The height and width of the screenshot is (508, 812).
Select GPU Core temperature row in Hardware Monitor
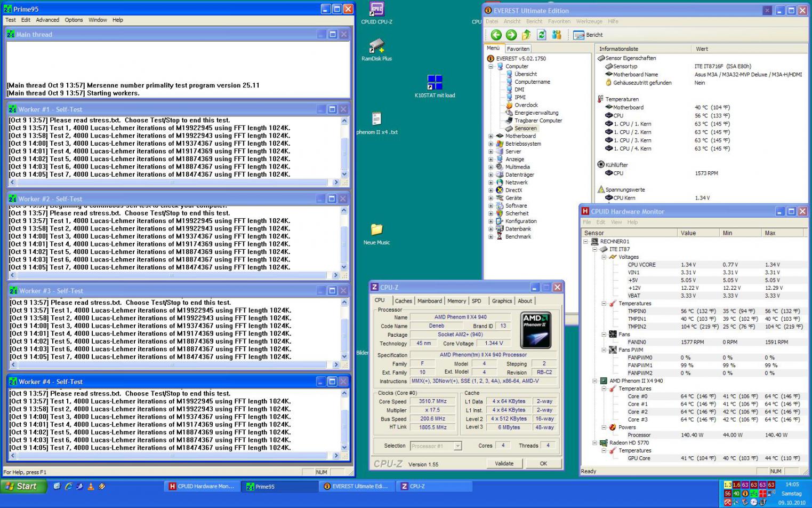pos(694,458)
